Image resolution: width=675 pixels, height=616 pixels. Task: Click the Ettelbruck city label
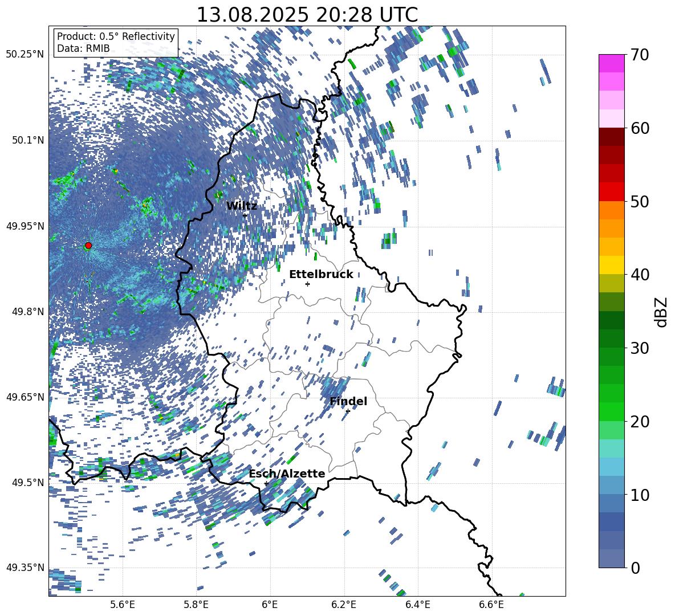click(321, 275)
